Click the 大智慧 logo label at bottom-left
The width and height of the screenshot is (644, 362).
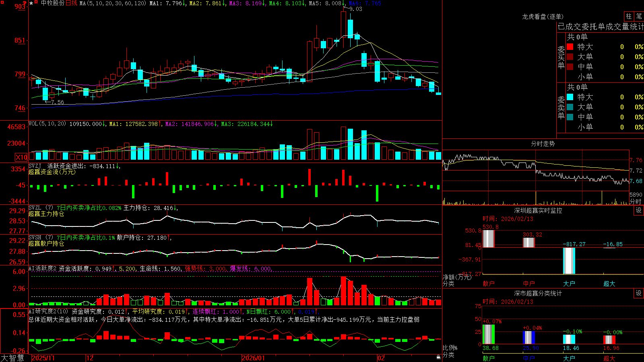(x=12, y=358)
